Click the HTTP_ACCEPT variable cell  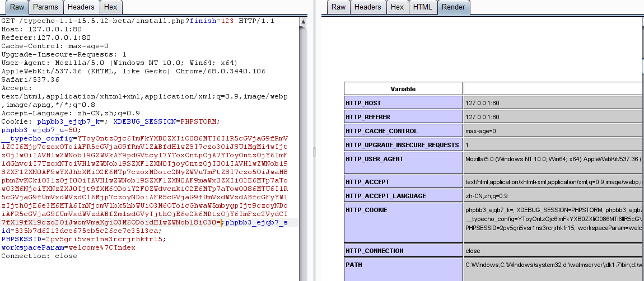[403, 181]
